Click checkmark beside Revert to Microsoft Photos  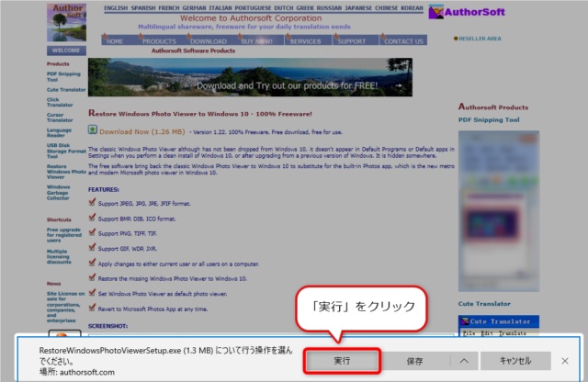92,308
